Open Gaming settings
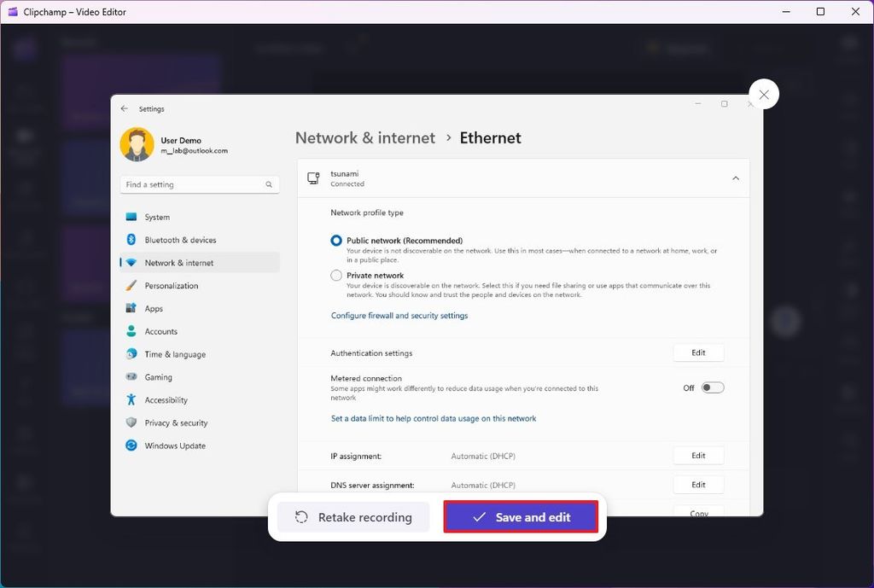This screenshot has height=588, width=874. point(160,376)
